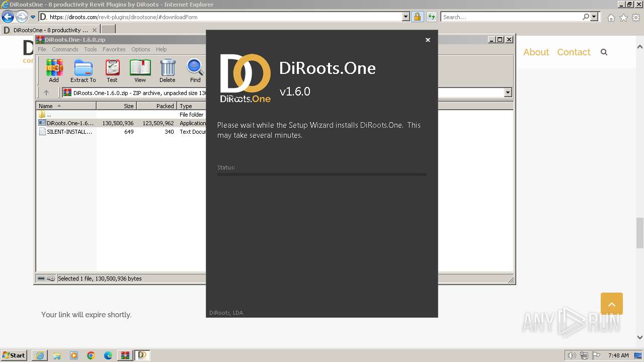This screenshot has width=644, height=362.
Task: Expand the WinRAR archive path dropdown
Action: coord(508,93)
